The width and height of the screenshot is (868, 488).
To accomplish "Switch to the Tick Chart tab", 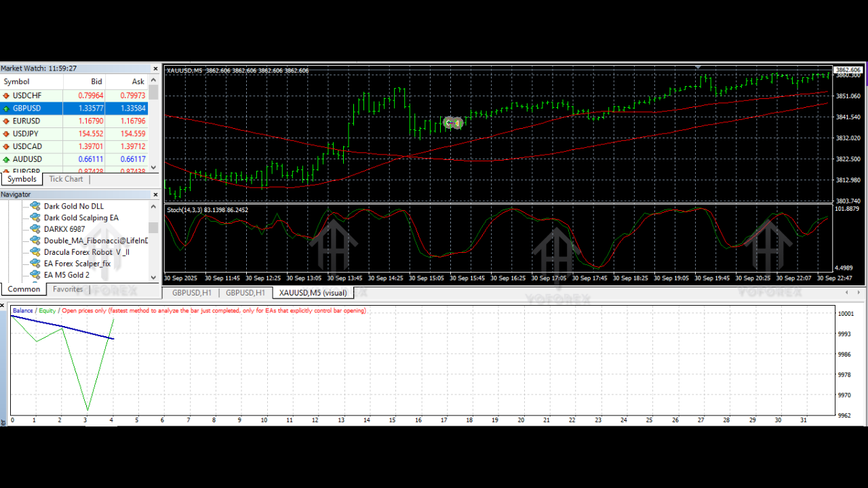I will (66, 179).
